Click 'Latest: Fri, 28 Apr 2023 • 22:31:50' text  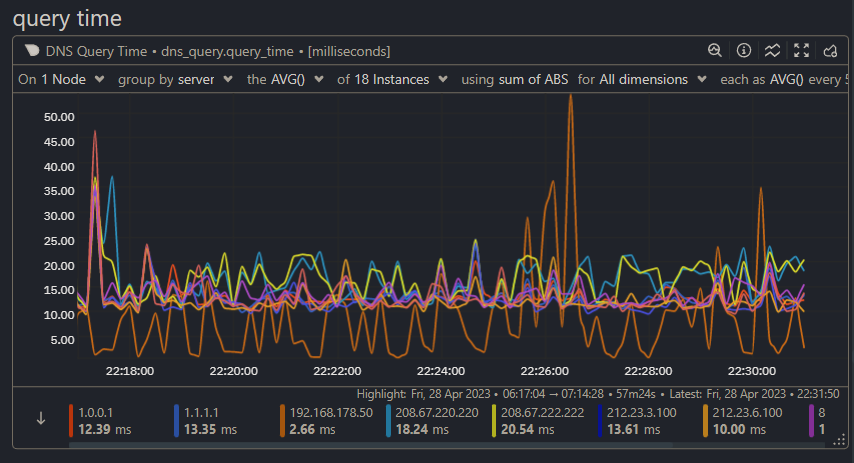pyautogui.click(x=754, y=394)
